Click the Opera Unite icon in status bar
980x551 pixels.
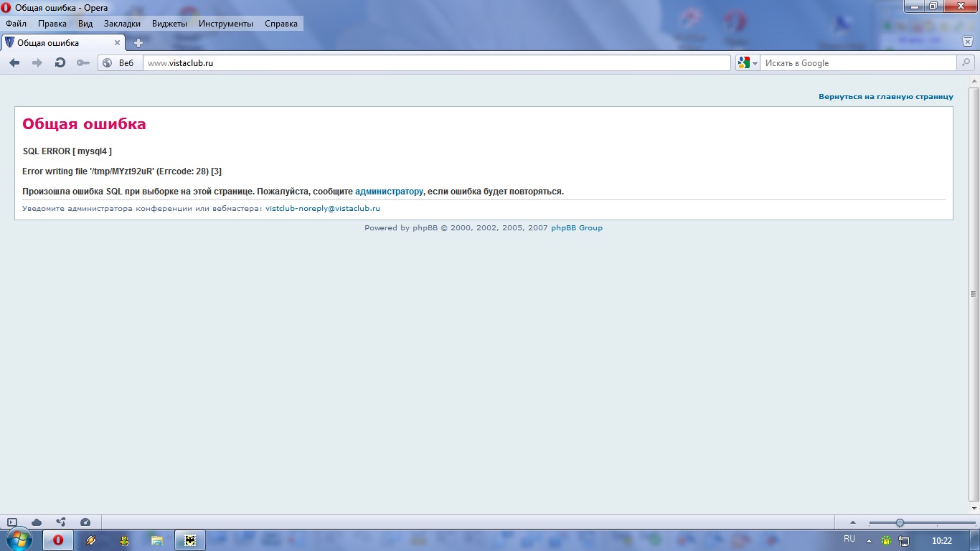click(x=61, y=522)
